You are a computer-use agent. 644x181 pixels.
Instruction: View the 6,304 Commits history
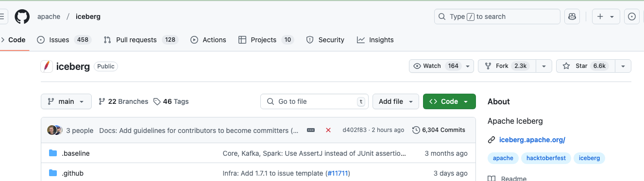pyautogui.click(x=439, y=130)
